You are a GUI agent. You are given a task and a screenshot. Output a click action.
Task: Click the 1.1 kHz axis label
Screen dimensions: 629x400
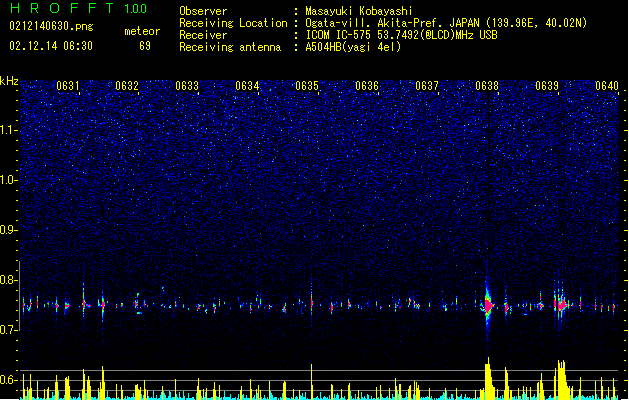(9, 130)
